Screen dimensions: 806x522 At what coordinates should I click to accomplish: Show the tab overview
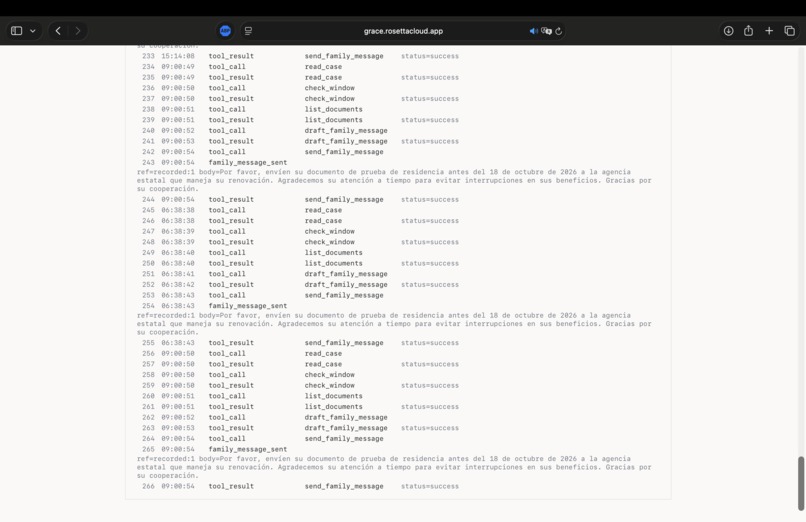coord(790,31)
